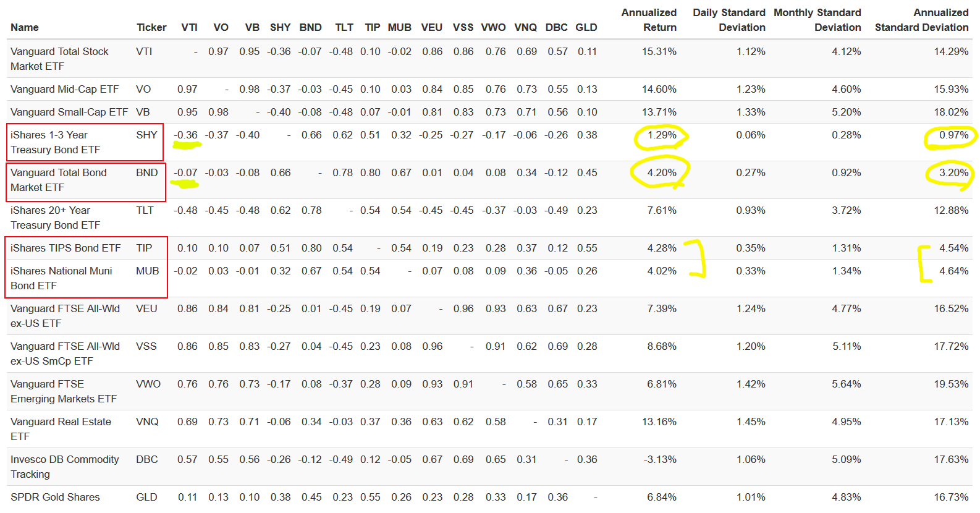
Task: Click VEU annualized return 7.39%
Action: [662, 308]
